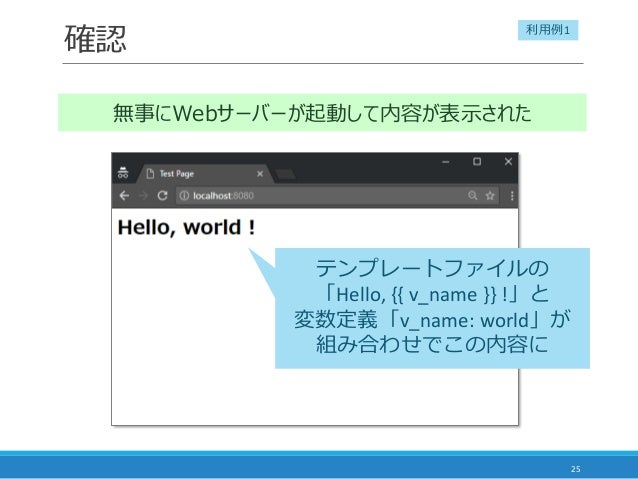
Task: Reload the localhost page
Action: pyautogui.click(x=162, y=196)
